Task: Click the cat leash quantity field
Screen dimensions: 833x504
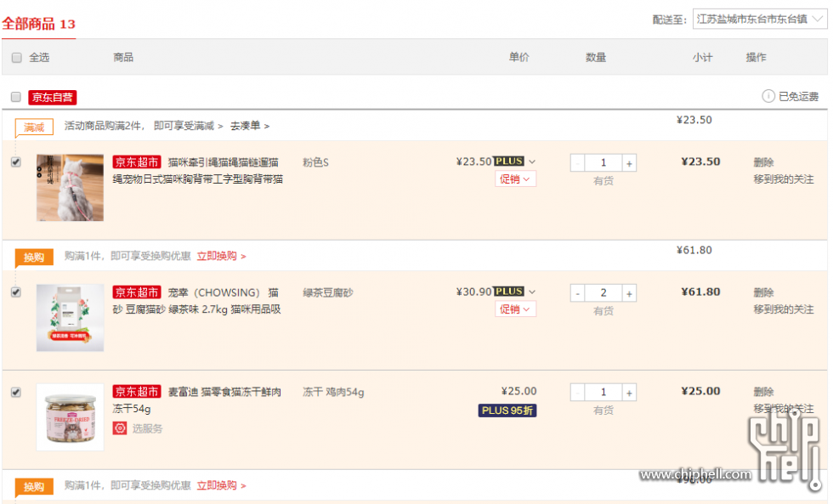Action: (603, 163)
